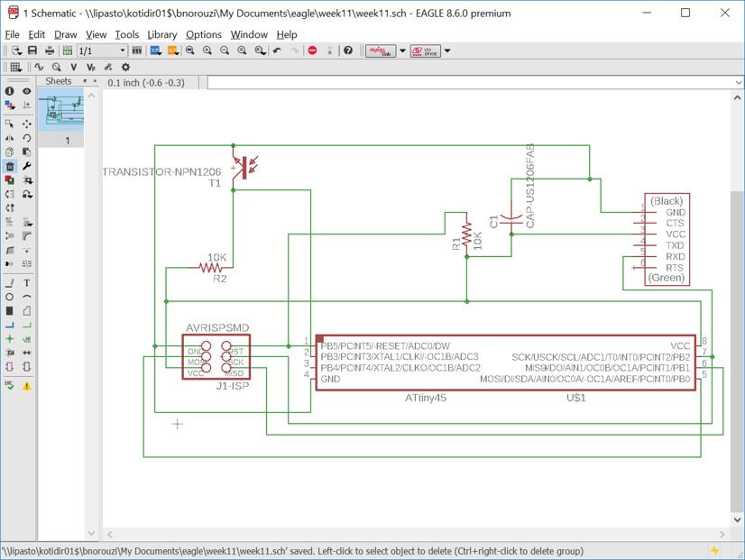Viewport: 745px width, 560px height.
Task: Select the Text tool
Action: [x=27, y=283]
